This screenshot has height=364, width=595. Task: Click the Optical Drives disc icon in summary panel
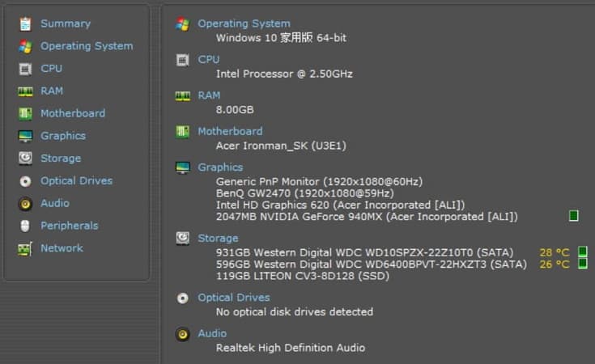(182, 298)
